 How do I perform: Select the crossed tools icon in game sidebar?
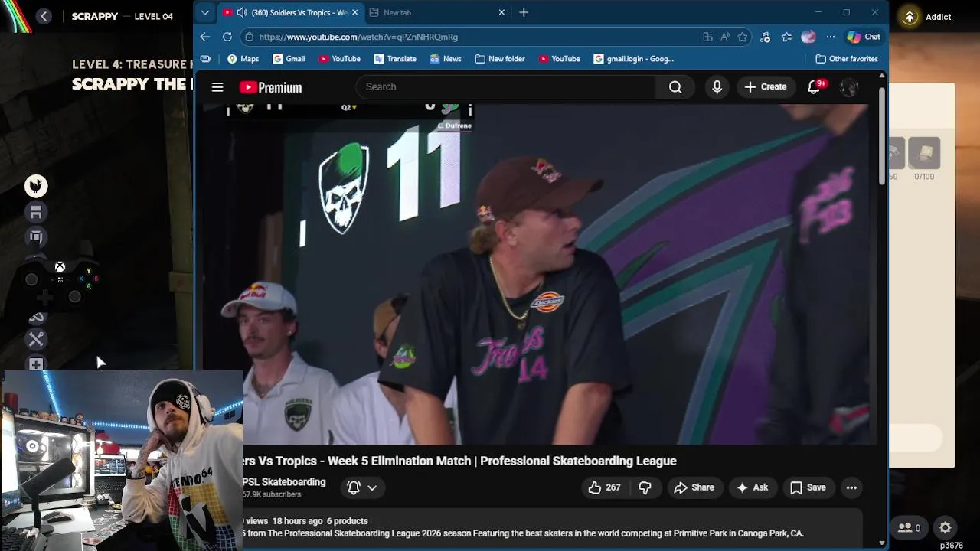[36, 339]
